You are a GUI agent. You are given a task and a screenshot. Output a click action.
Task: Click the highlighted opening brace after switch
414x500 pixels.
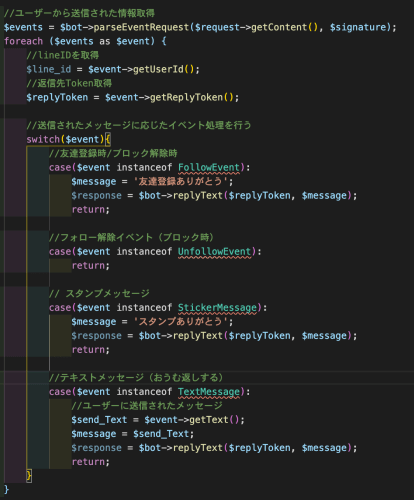point(108,139)
